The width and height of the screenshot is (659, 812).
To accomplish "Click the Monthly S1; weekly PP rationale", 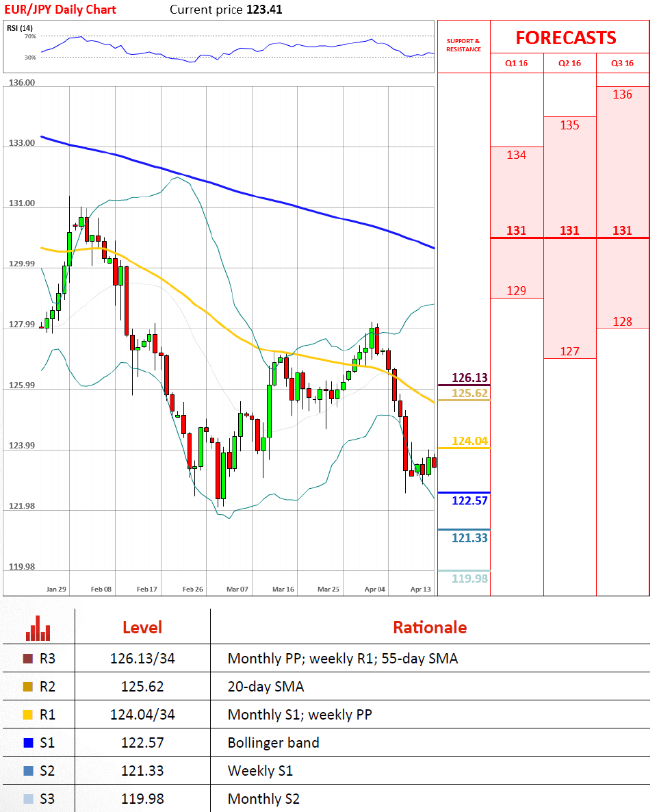I will [x=300, y=715].
